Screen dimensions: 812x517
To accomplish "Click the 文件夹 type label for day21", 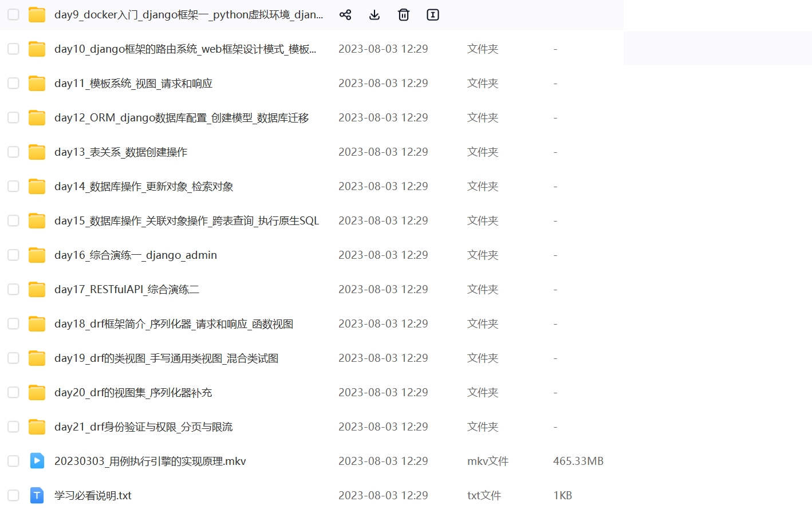I will click(483, 427).
